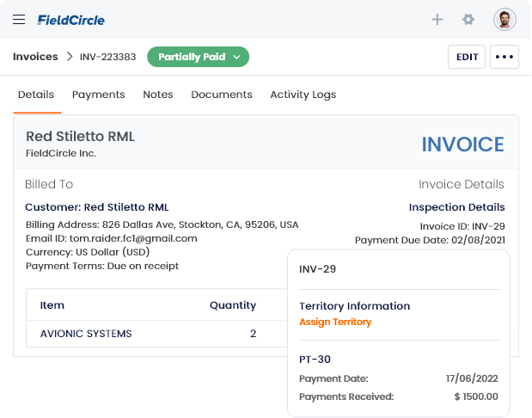Open the Notes tab
The height and width of the screenshot is (418, 532).
158,95
